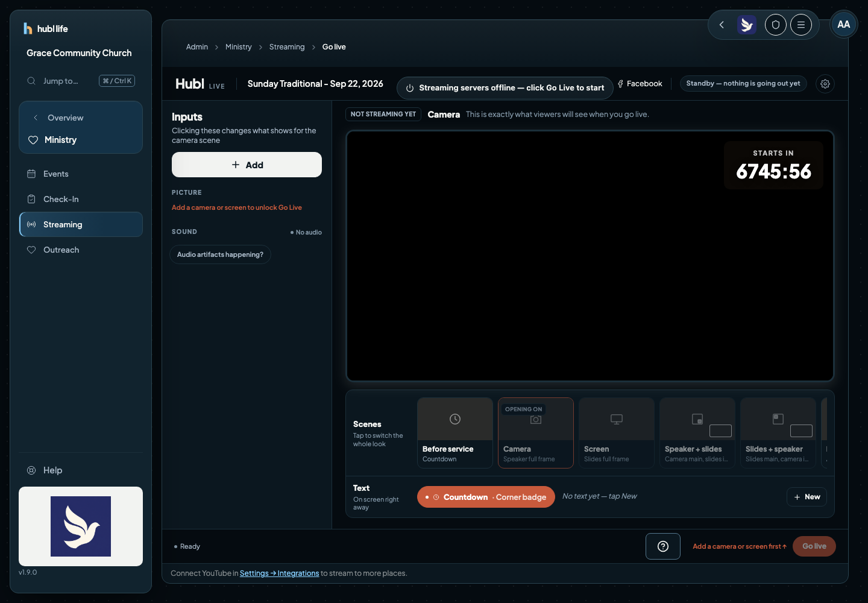Click the Ministry breadcrumb
The width and height of the screenshot is (868, 603).
tap(239, 47)
